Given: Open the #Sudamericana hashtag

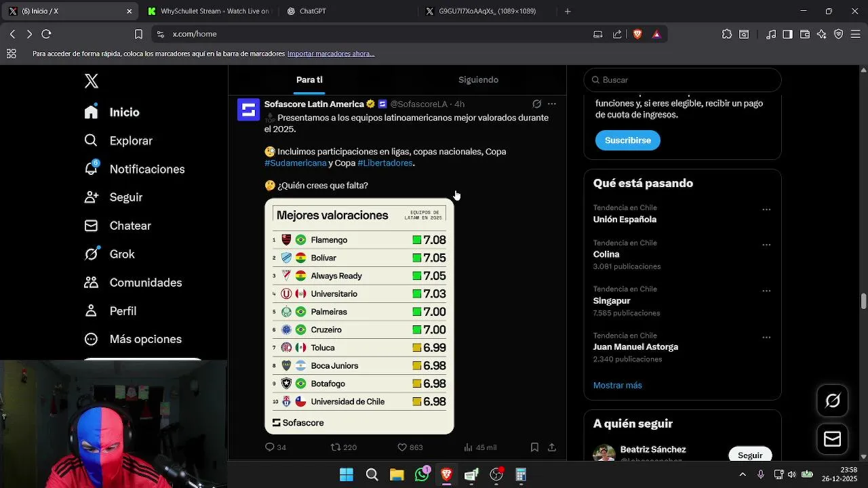Looking at the screenshot, I should click(x=296, y=163).
